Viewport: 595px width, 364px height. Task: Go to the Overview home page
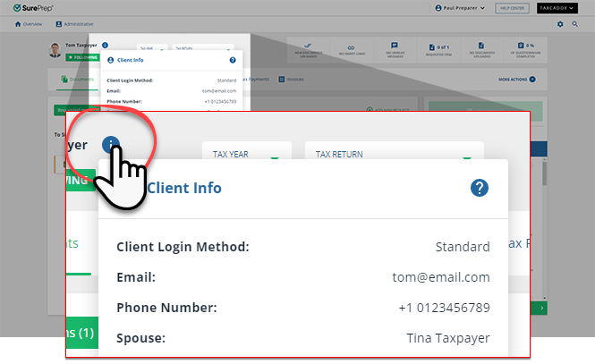coord(29,24)
